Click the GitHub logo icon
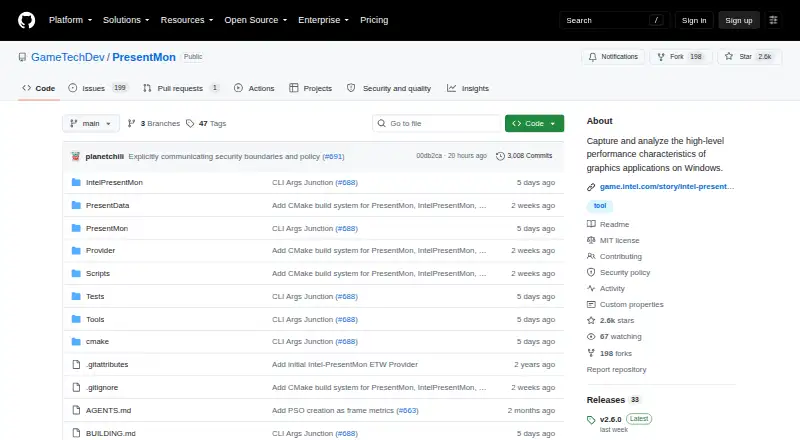Screen dimensions: 800x440 click(27, 20)
